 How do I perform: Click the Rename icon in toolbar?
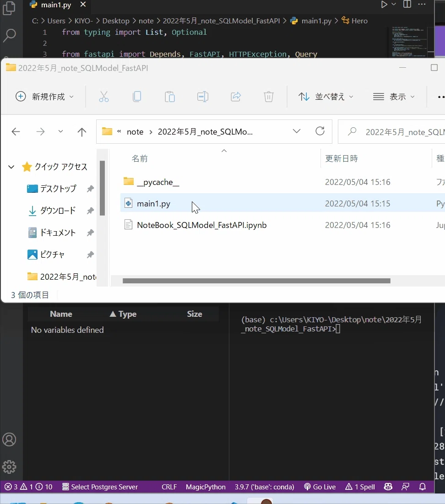pyautogui.click(x=203, y=97)
